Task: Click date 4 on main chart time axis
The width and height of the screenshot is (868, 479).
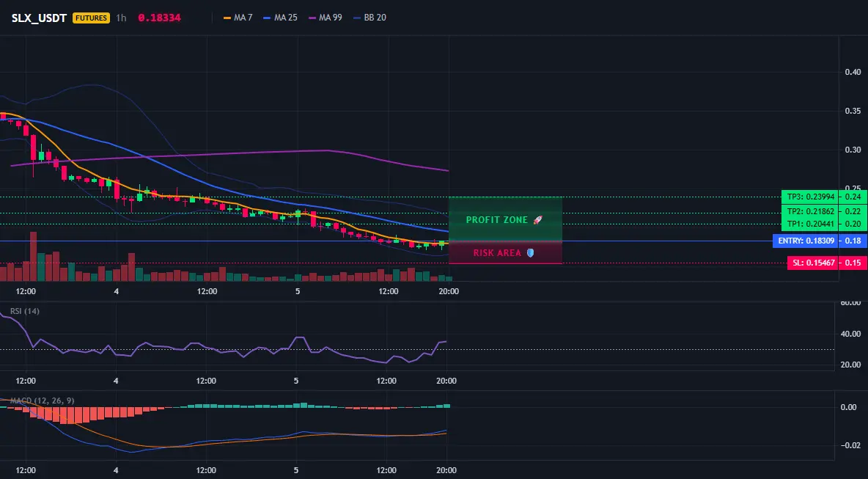Action: (x=117, y=291)
